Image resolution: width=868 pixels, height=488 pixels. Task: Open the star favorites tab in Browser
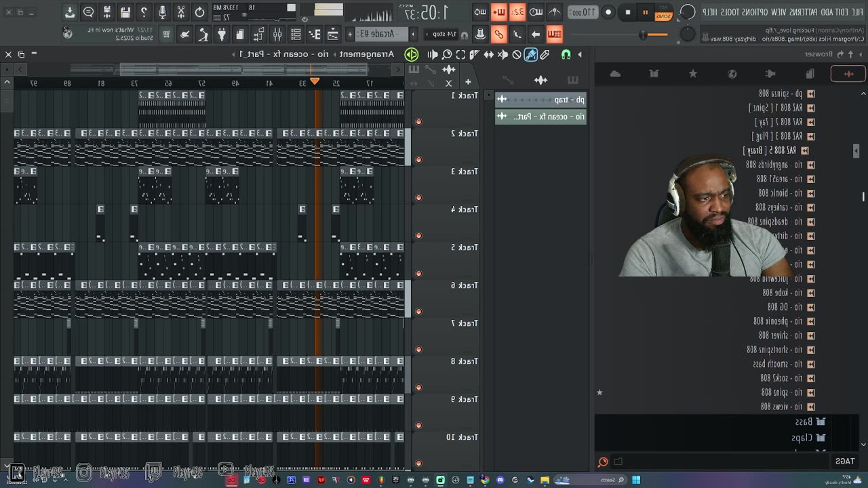pos(693,74)
